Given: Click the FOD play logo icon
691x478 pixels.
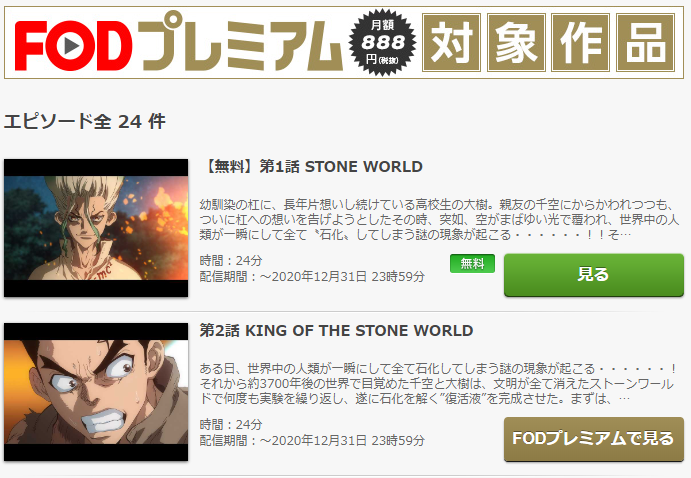Looking at the screenshot, I should point(70,45).
